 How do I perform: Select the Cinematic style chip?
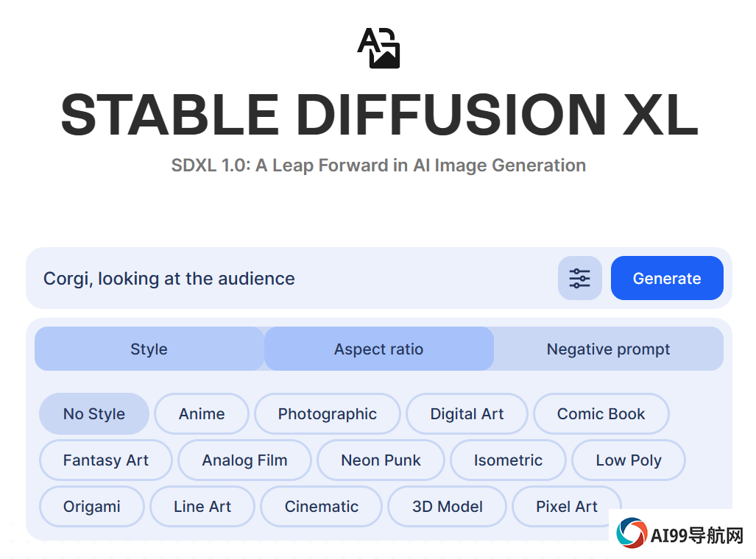click(x=321, y=507)
